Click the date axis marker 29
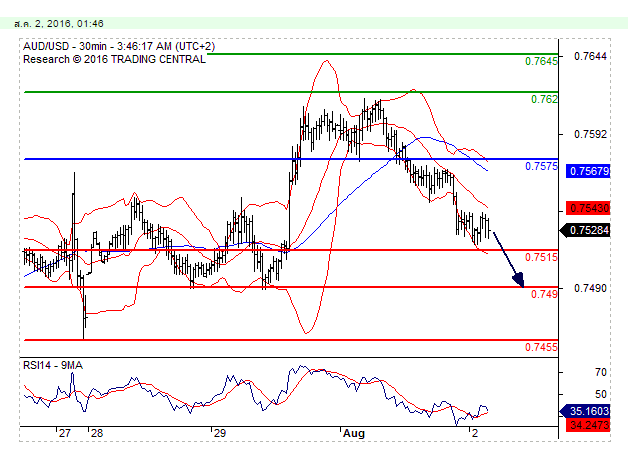This screenshot has height=464, width=628. pyautogui.click(x=220, y=433)
